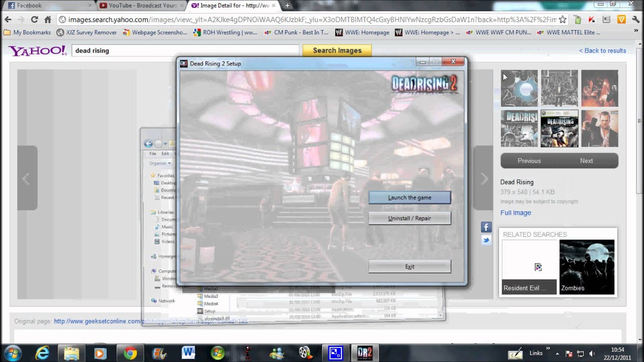Open the WWE MATTEL Elite bookmark
The width and height of the screenshot is (644, 362).
click(x=569, y=32)
